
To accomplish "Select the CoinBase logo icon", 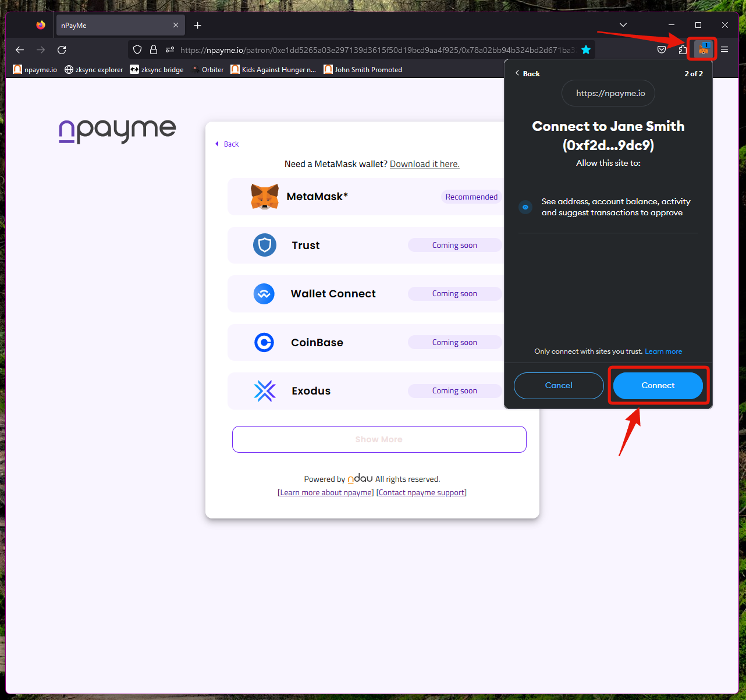I will (264, 342).
